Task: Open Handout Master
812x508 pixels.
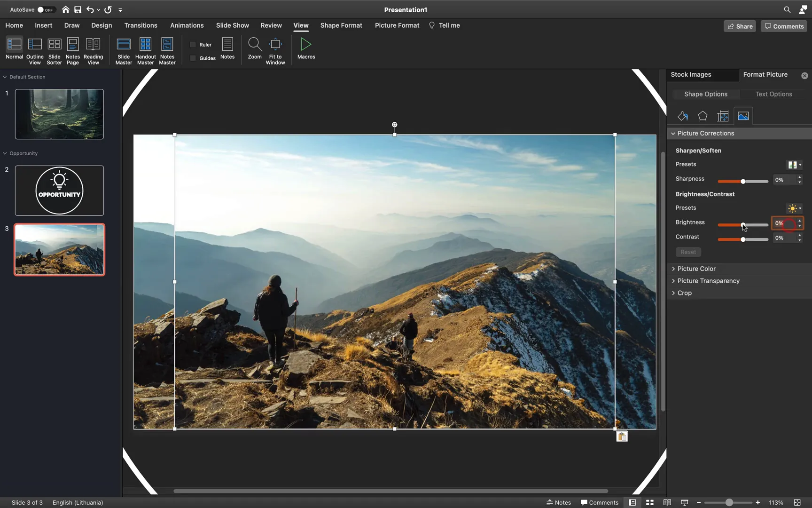Action: tap(145, 51)
